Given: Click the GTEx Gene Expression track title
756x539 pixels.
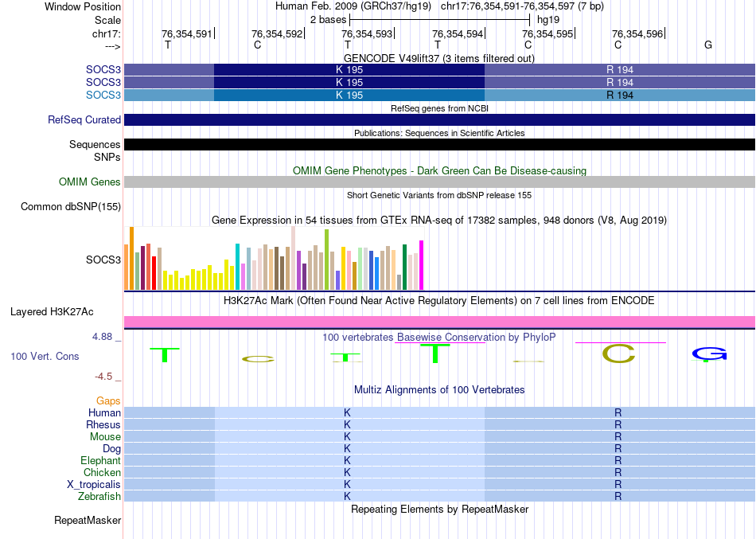Looking at the screenshot, I should tap(439, 221).
